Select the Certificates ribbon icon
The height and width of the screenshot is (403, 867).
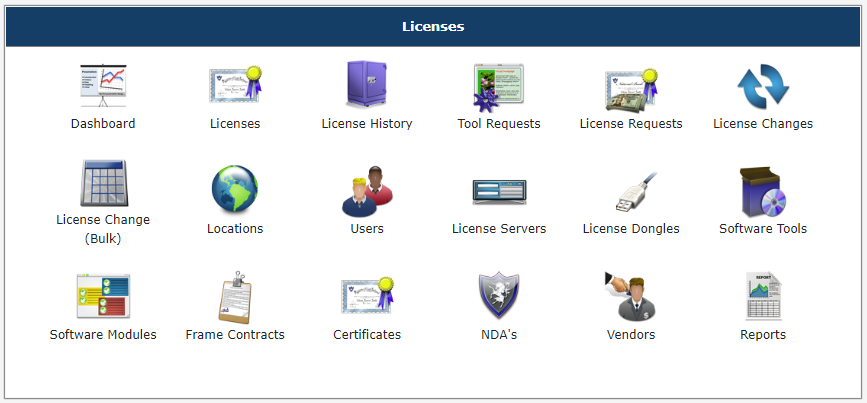[x=367, y=295]
